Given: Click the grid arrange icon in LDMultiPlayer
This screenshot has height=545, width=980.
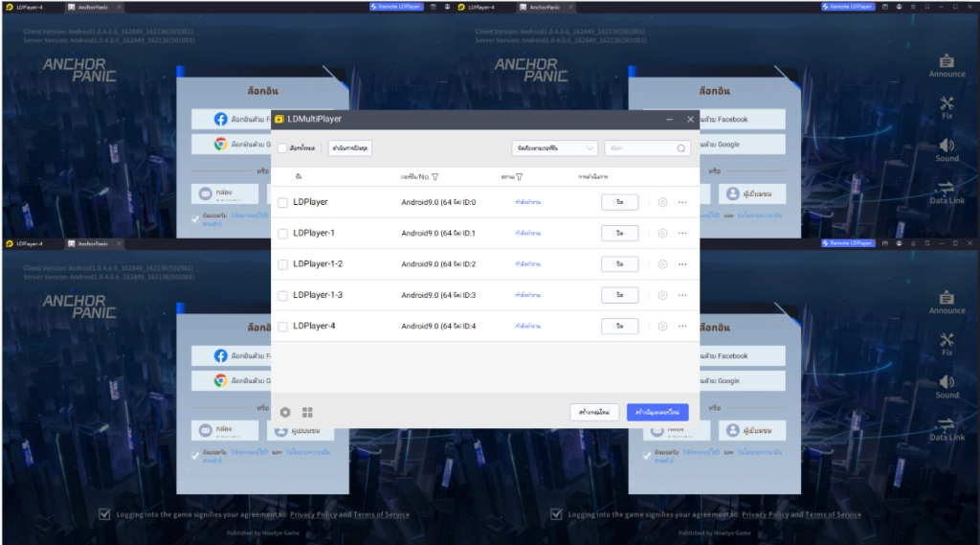Looking at the screenshot, I should [x=307, y=413].
